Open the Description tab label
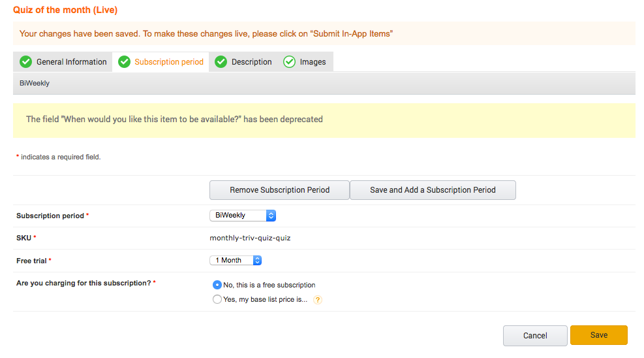This screenshot has height=358, width=644. [251, 62]
